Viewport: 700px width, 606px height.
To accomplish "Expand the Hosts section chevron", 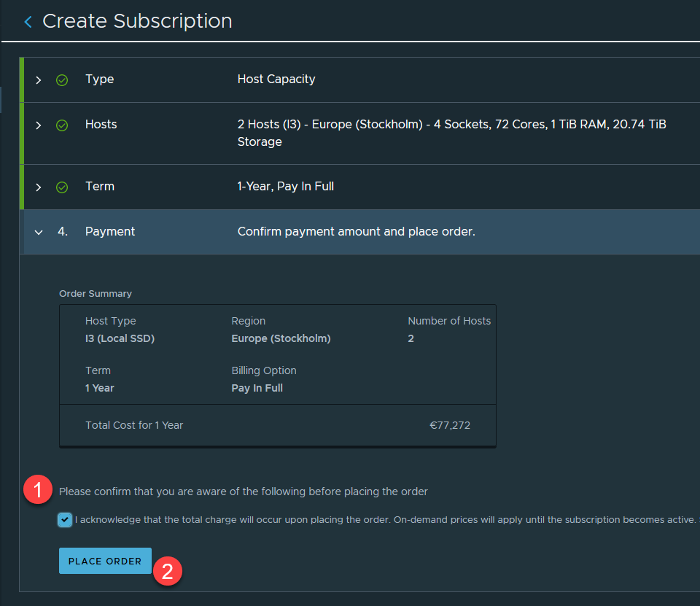I will tap(39, 125).
